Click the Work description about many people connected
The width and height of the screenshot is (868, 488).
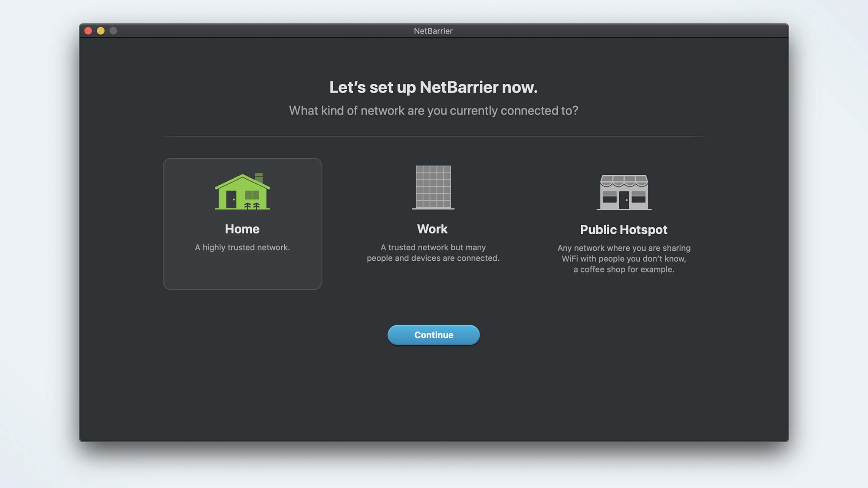(x=433, y=252)
